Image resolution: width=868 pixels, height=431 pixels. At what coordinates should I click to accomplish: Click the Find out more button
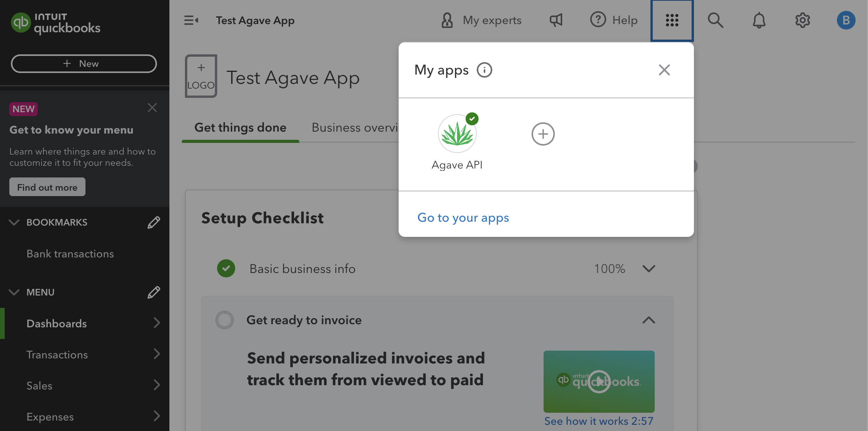coord(47,187)
